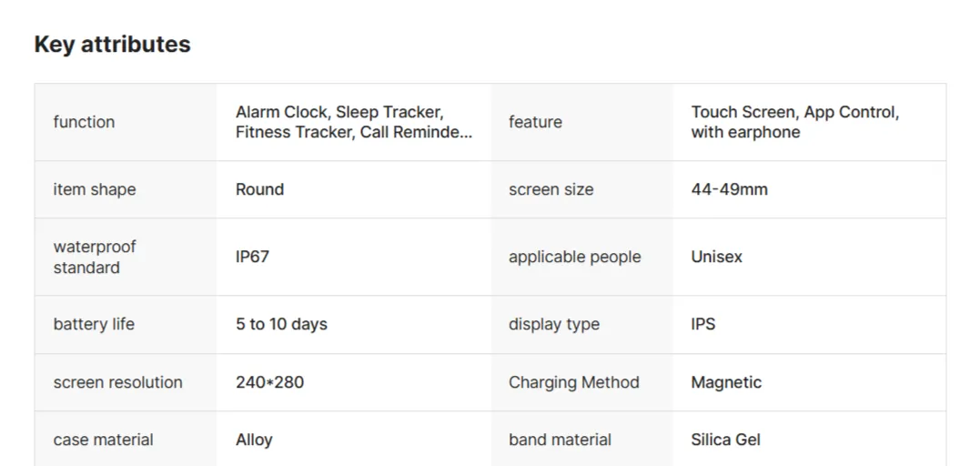The width and height of the screenshot is (980, 466).
Task: Click the 'waterproof standard' label
Action: tap(95, 257)
